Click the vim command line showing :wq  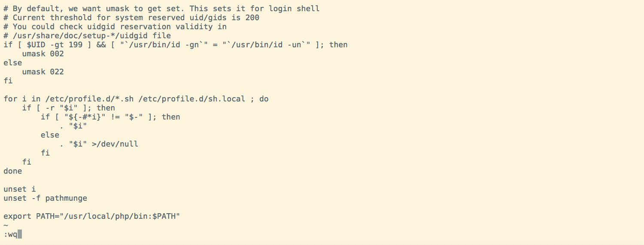coord(10,235)
